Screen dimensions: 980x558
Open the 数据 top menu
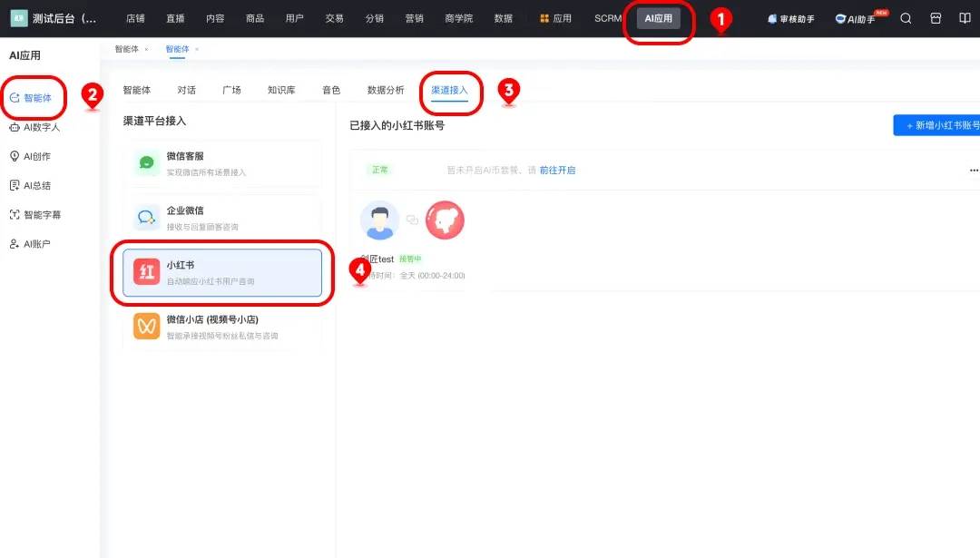point(503,19)
